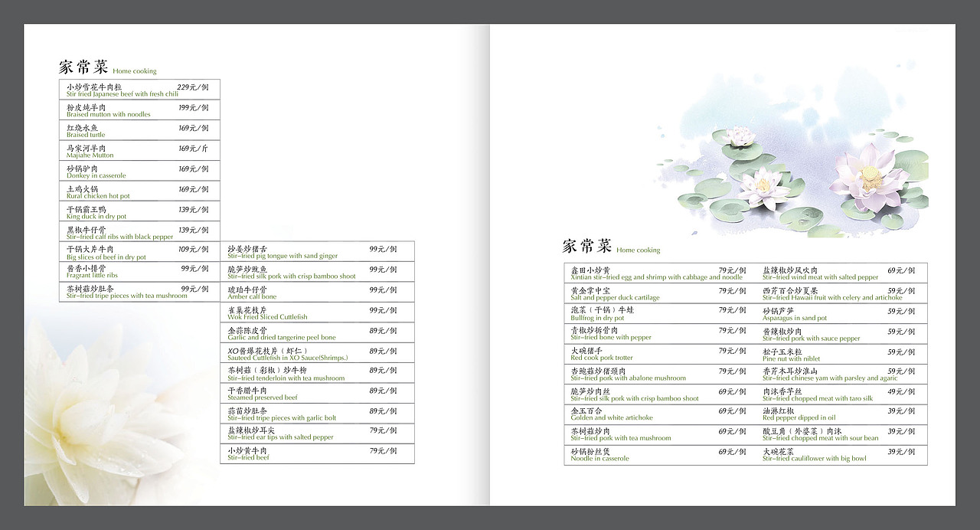Screen dimensions: 980x530
Task: Click 'Donkey in casserole' item
Action: 96,175
